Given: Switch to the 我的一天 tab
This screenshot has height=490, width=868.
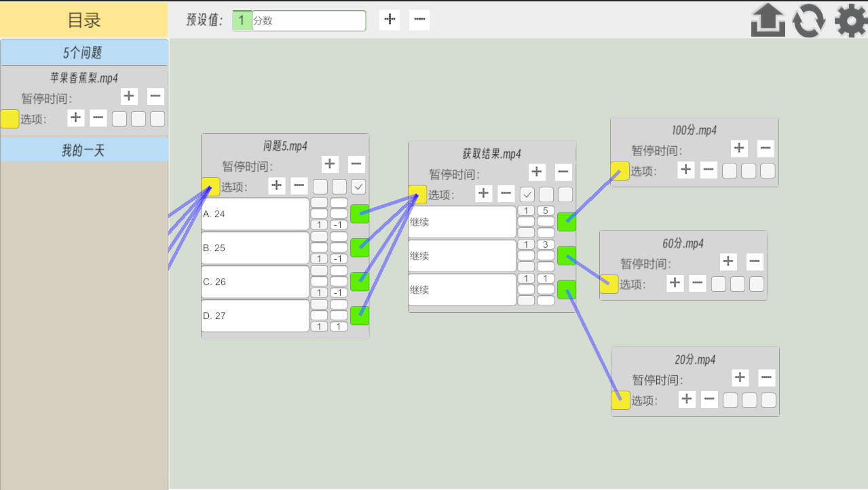Looking at the screenshot, I should (84, 149).
